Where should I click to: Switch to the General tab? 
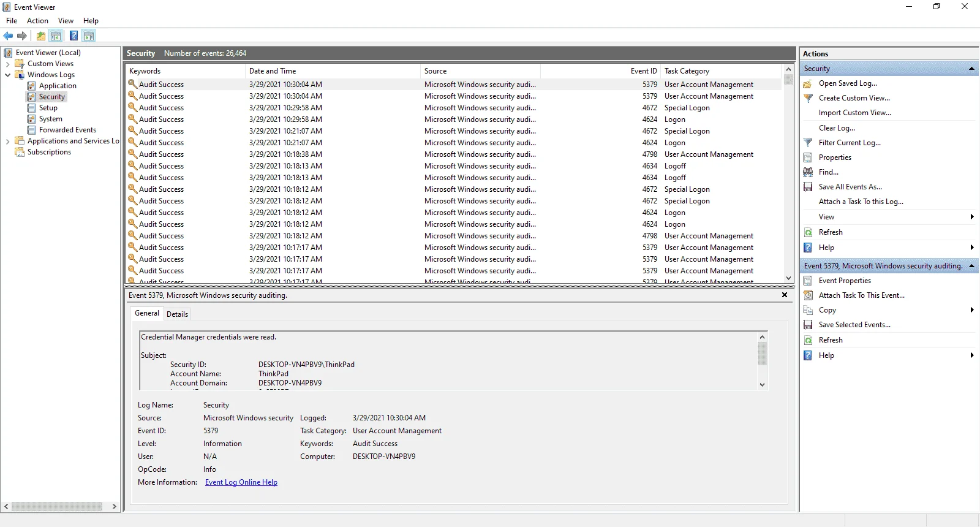147,313
